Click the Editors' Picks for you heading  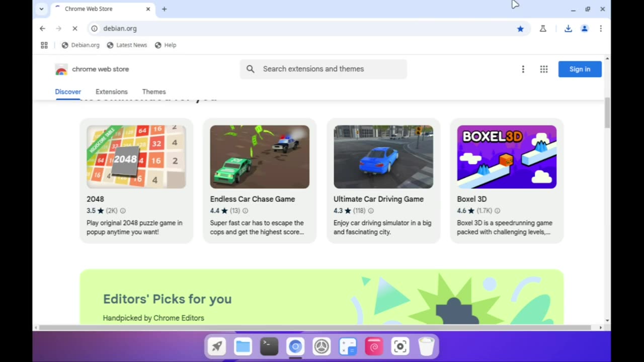[168, 299]
